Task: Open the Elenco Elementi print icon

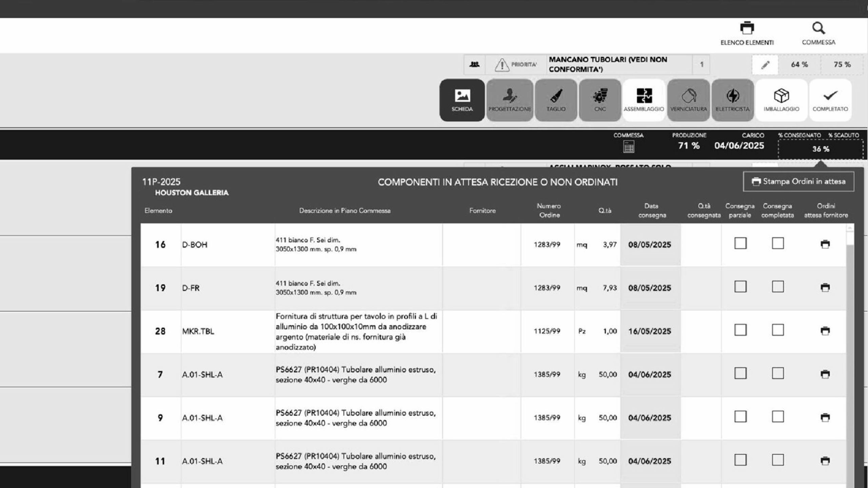Action: pos(747,28)
